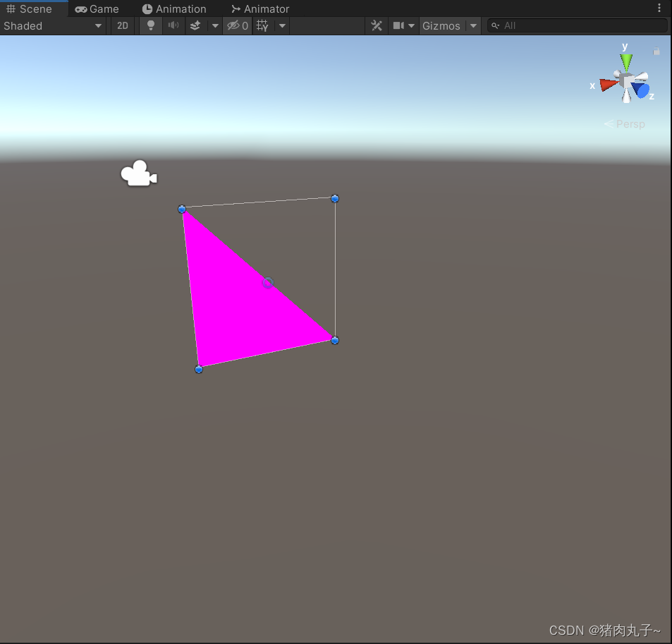Open the Gizmos dropdown arrow
The height and width of the screenshot is (644, 672).
click(x=472, y=25)
